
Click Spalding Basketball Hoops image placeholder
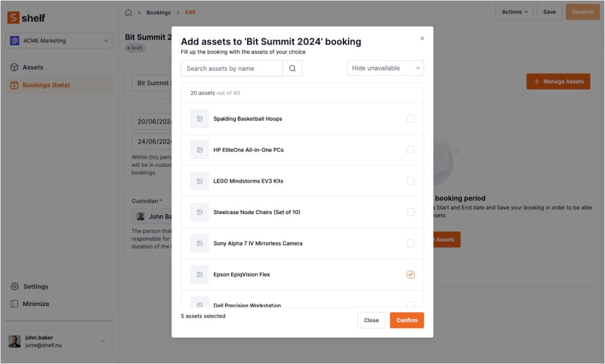pos(200,119)
